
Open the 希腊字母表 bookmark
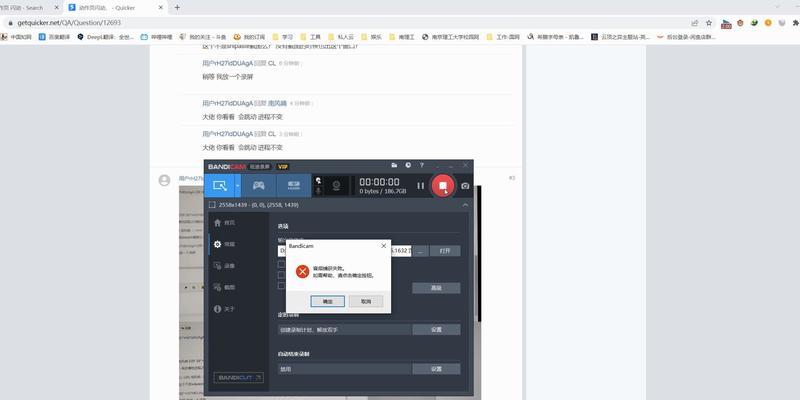556,37
